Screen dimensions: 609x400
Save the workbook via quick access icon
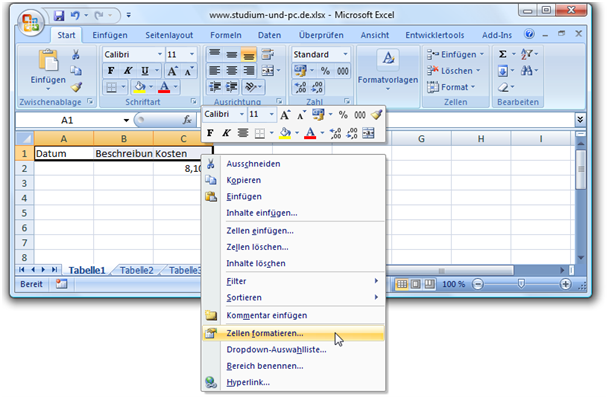click(59, 16)
